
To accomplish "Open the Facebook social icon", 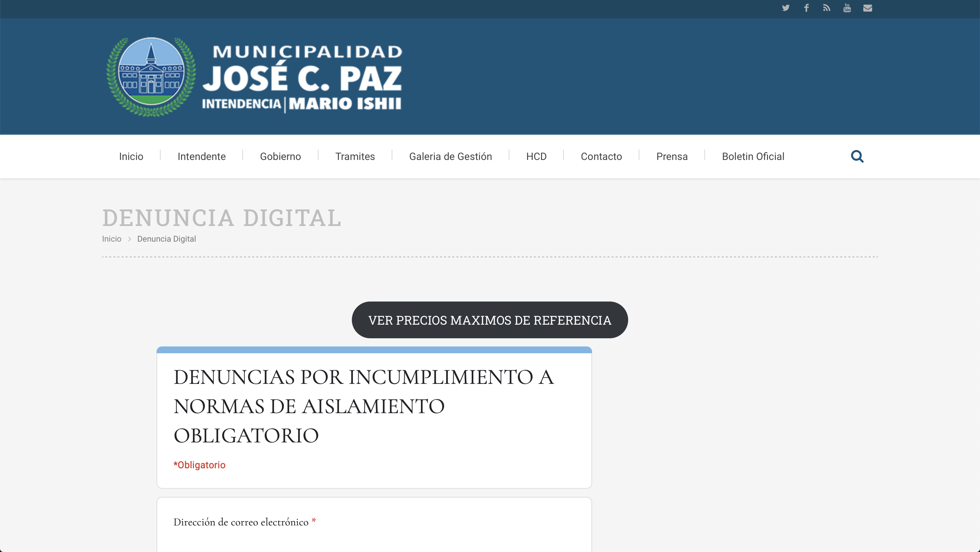I will click(806, 8).
